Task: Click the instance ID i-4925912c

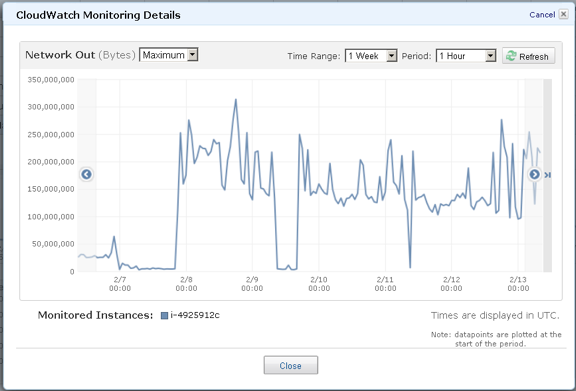Action: click(195, 315)
